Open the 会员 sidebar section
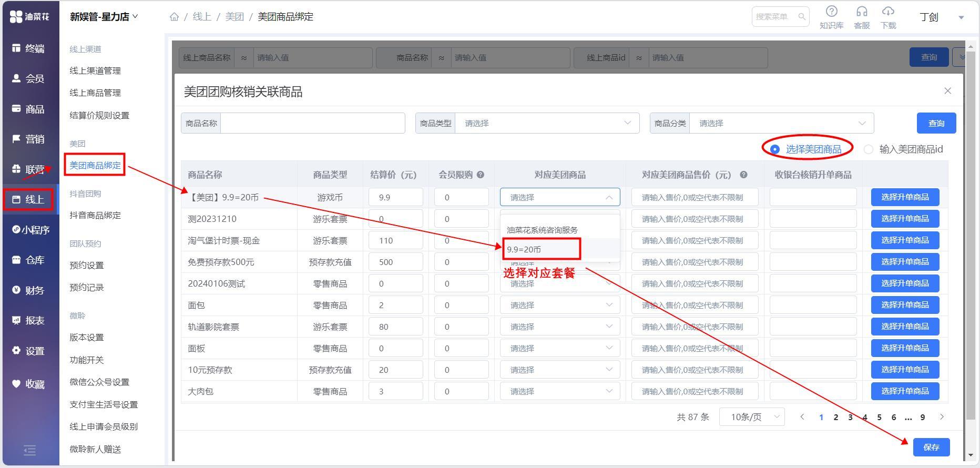Screen dimensions: 980x468 [29, 79]
